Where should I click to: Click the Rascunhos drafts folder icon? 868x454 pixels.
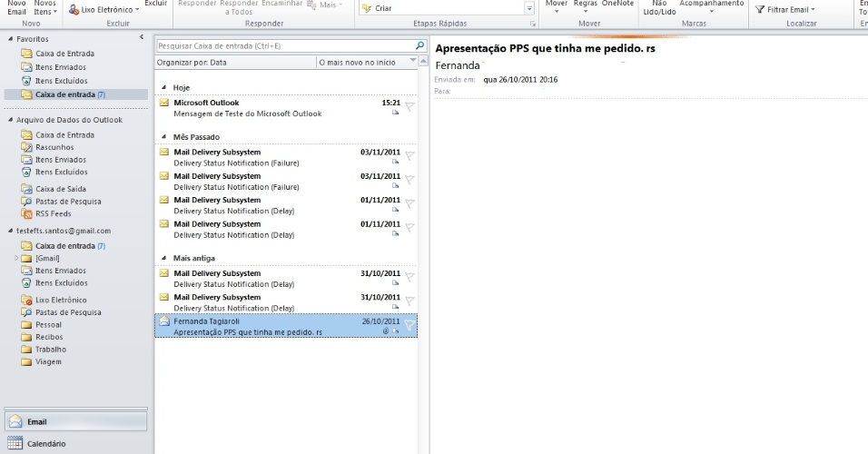pyautogui.click(x=26, y=147)
